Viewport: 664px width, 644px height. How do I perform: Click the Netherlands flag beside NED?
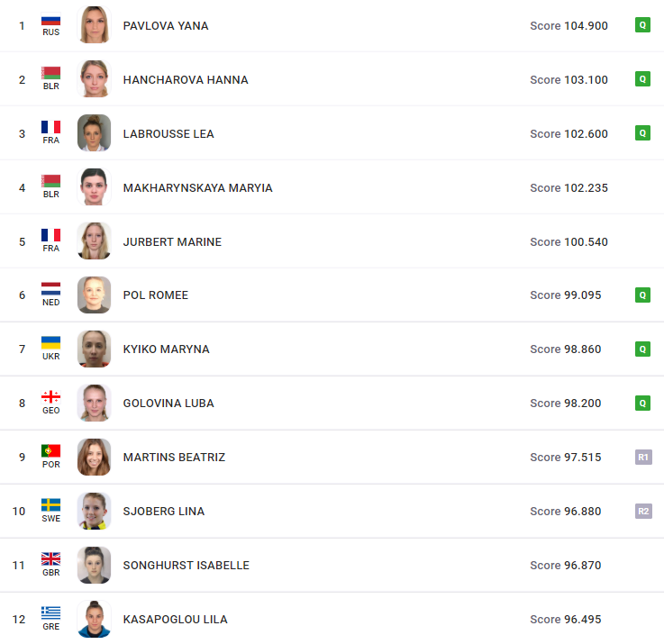[50, 289]
